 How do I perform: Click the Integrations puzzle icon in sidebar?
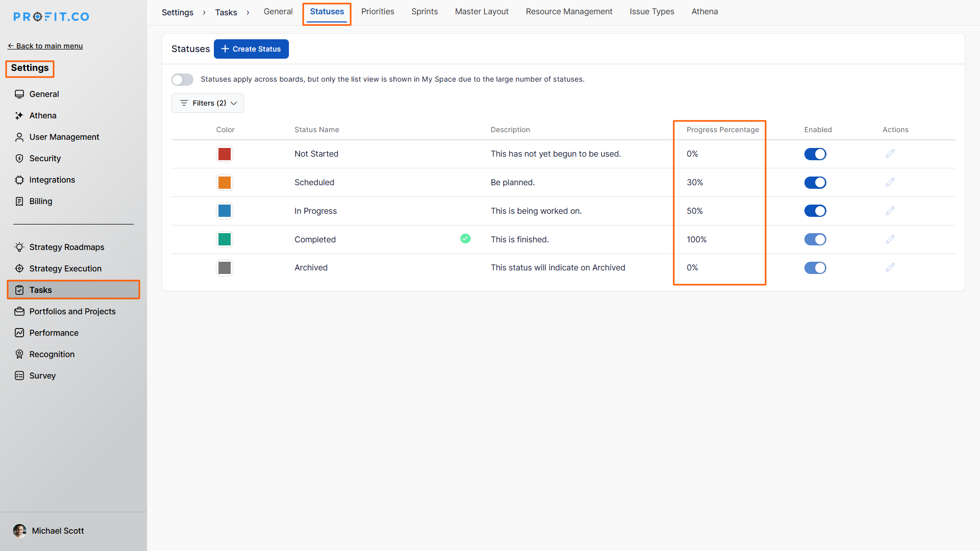[x=19, y=180]
